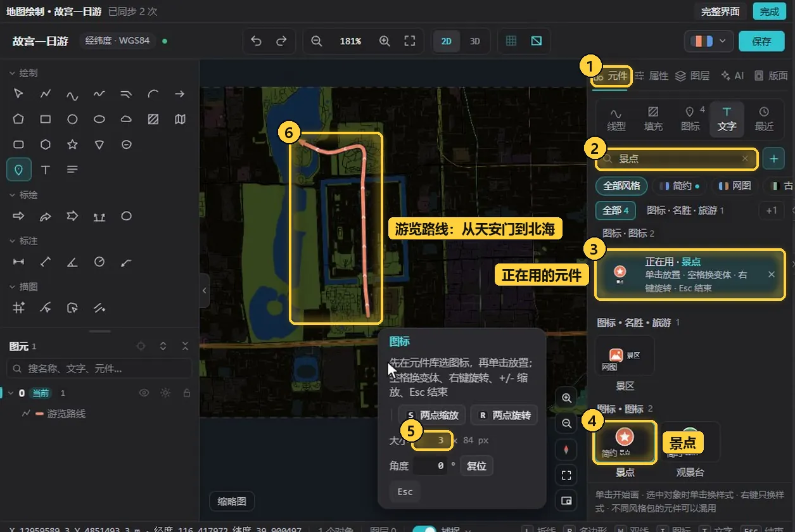Click the compass north icon on map
This screenshot has height=532, width=795.
[x=566, y=450]
